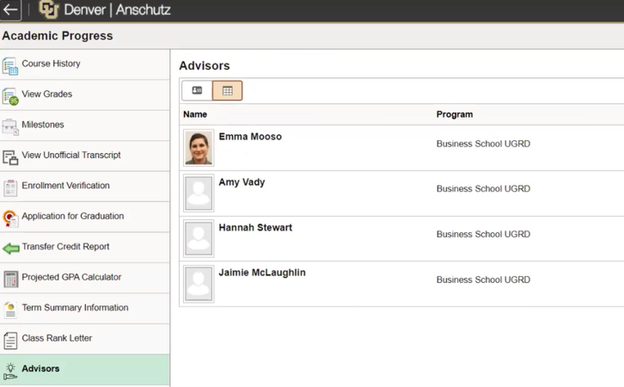Viewport: 624px width, 387px height.
Task: Click the Enrollment Verification icon
Action: pos(10,188)
